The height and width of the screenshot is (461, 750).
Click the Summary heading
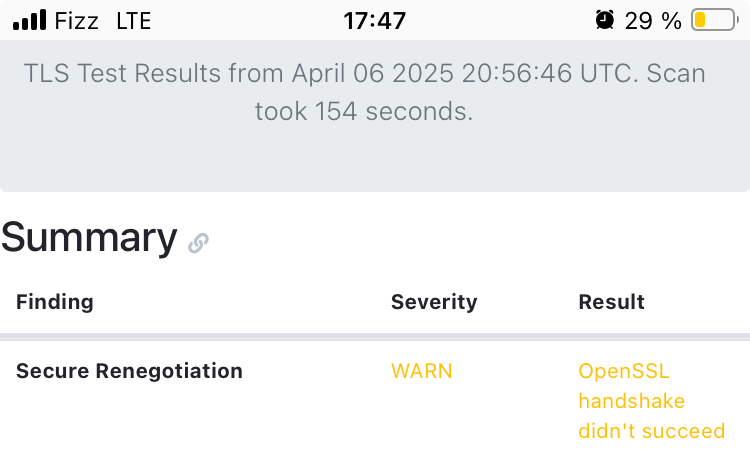click(x=89, y=238)
